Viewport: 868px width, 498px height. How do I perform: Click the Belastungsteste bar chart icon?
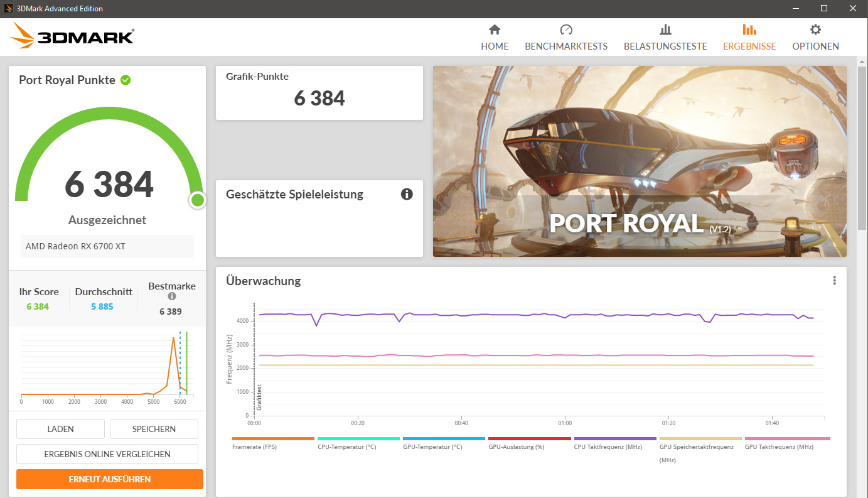(665, 30)
